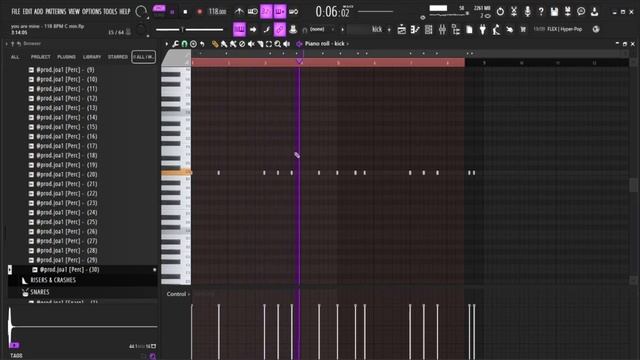Click the download content library icon

(x=595, y=11)
